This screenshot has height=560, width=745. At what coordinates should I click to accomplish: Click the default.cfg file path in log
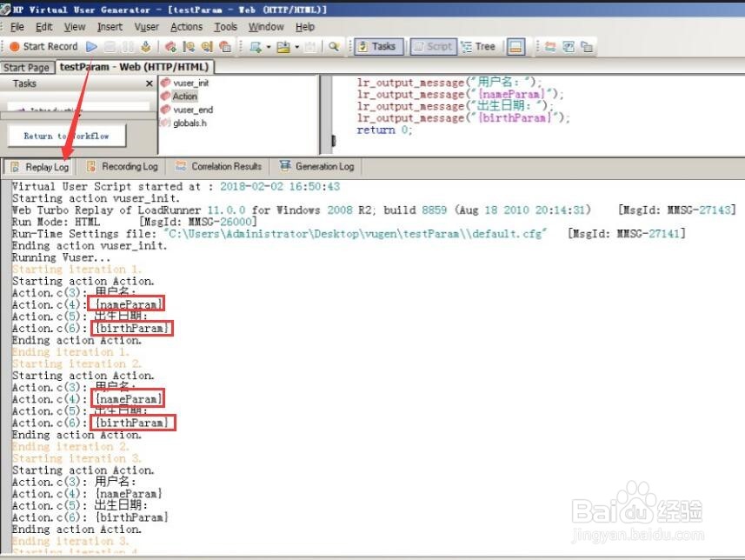coord(356,233)
